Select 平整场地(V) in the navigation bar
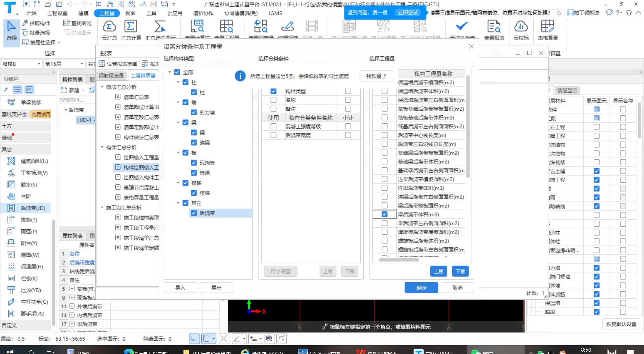 tap(29, 173)
